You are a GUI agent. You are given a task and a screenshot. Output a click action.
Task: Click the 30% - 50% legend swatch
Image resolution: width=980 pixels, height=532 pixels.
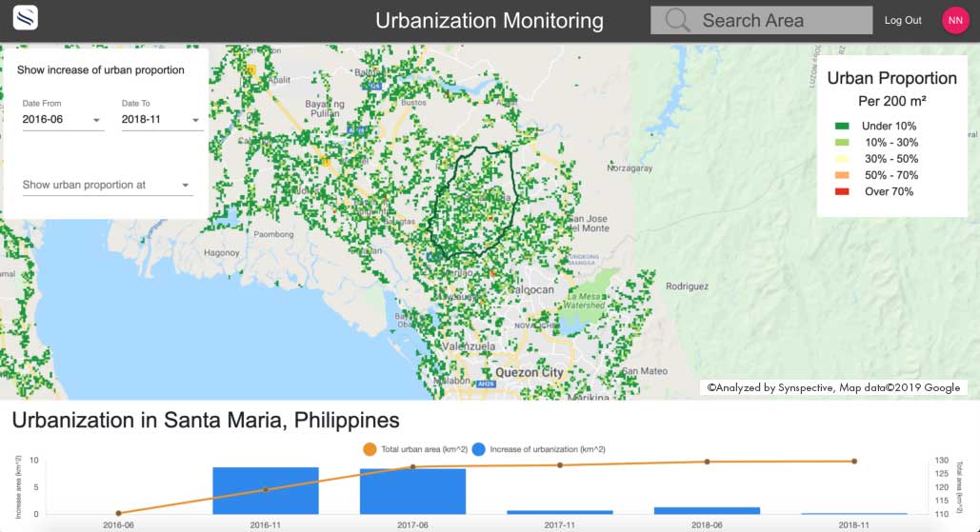[842, 159]
